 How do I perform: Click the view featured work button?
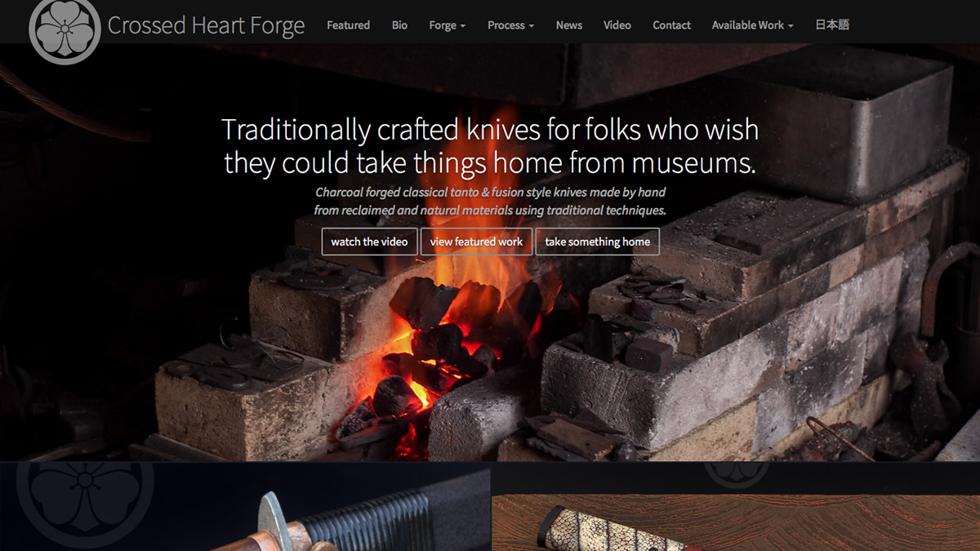click(x=476, y=242)
